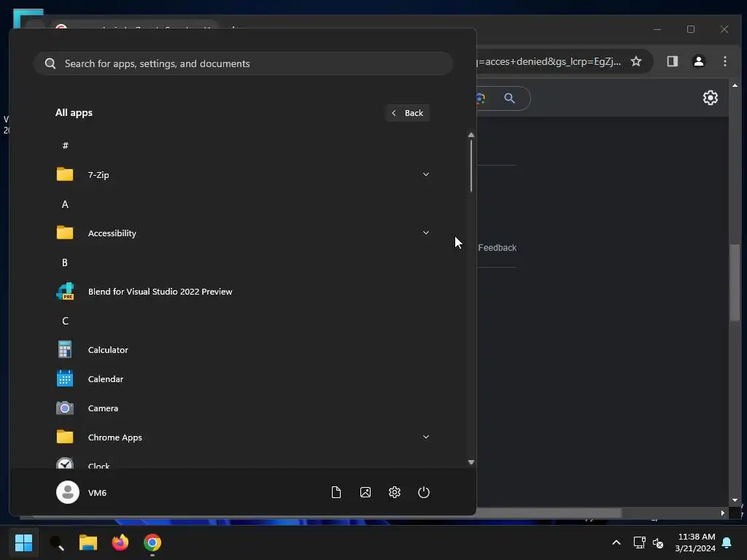Open Chrome three-dot menu
This screenshot has width=747, height=560.
click(724, 61)
